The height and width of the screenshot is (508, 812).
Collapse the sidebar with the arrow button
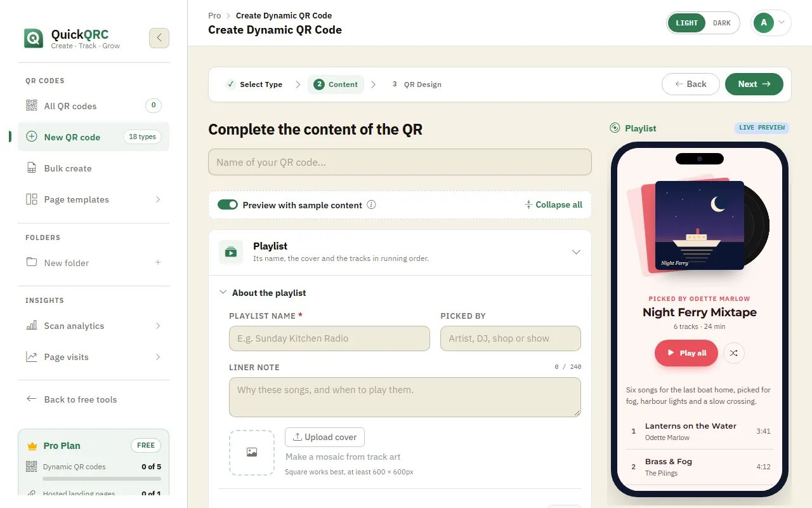159,38
